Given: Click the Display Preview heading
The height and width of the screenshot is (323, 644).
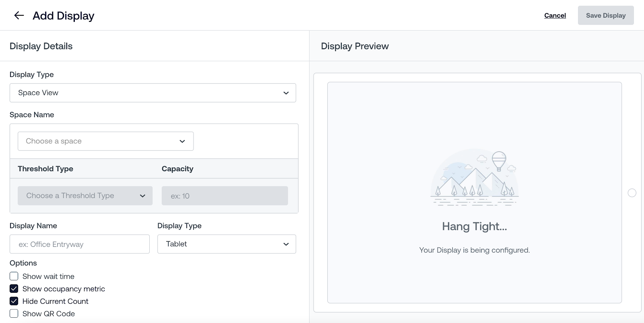Looking at the screenshot, I should click(355, 46).
